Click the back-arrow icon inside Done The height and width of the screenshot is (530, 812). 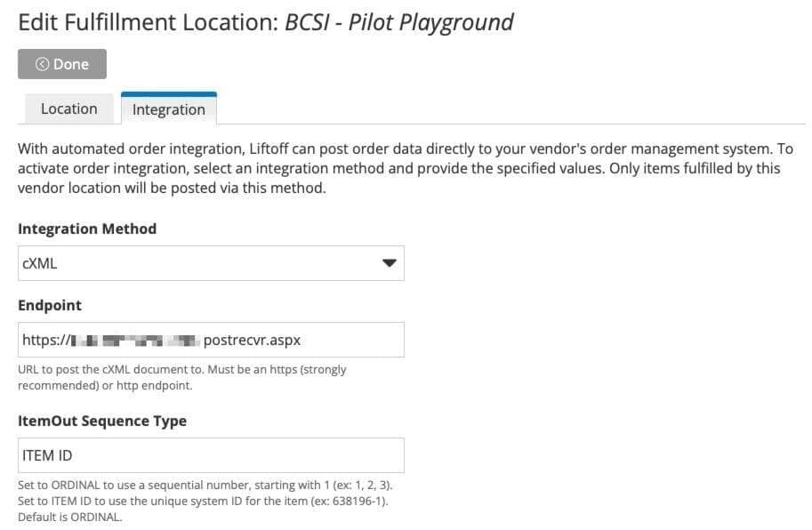click(x=42, y=64)
